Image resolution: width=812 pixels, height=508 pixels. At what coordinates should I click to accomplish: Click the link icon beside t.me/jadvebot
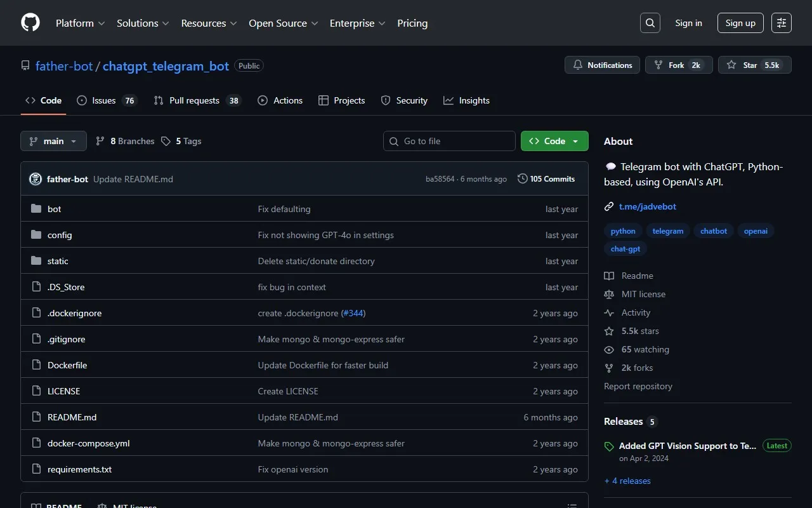pos(609,206)
